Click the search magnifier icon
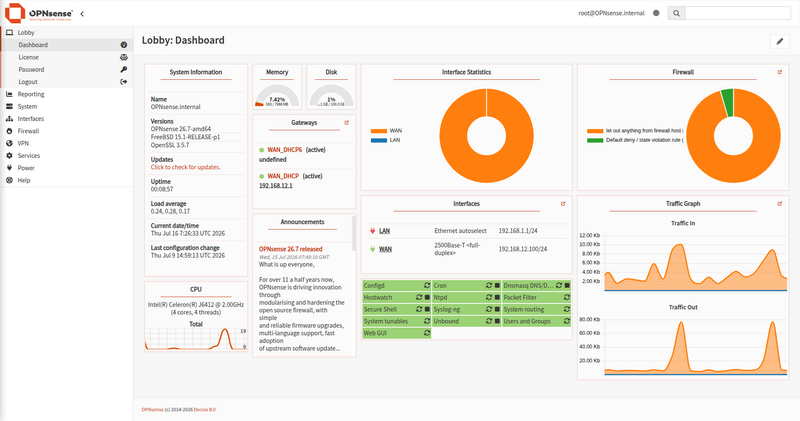 click(x=676, y=13)
